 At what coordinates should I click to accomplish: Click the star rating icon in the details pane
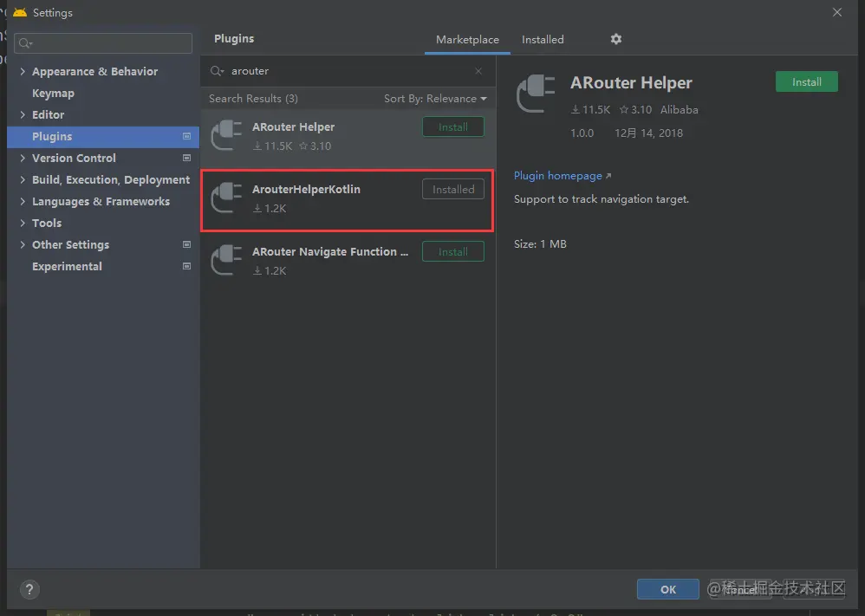(x=624, y=110)
